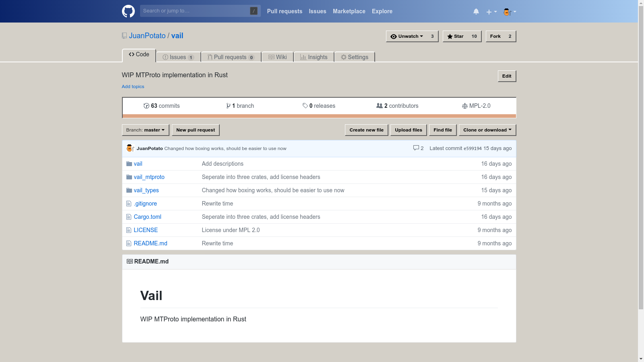Go to Marketplace in the header
This screenshot has height=362, width=644.
(349, 11)
